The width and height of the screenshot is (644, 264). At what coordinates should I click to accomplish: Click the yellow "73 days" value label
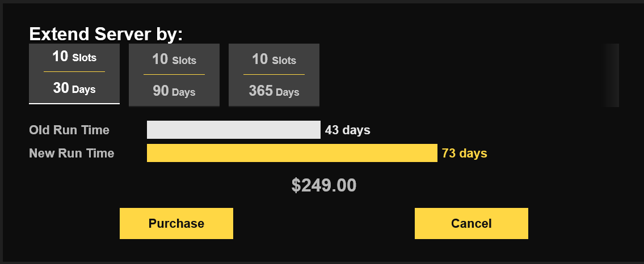(x=464, y=153)
